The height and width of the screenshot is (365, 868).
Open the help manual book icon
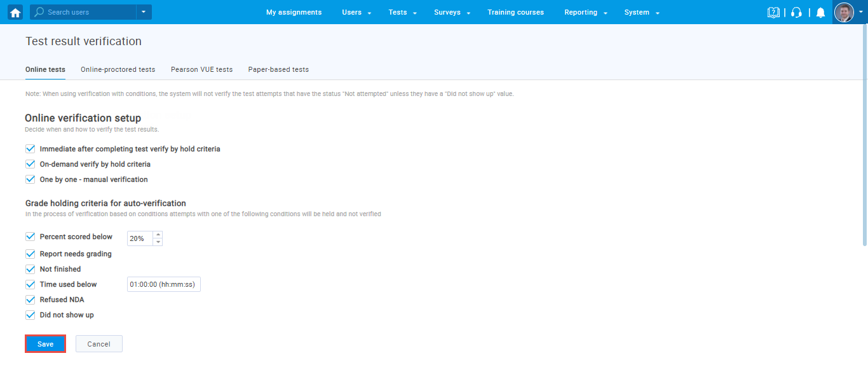coord(773,12)
